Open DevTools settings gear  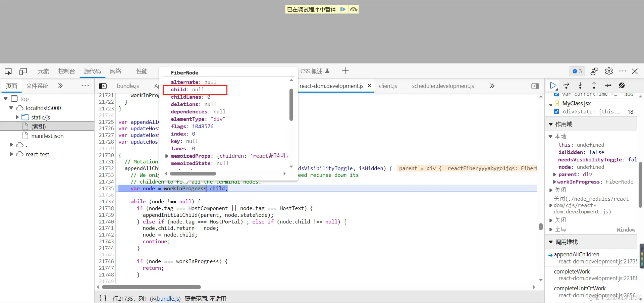(x=609, y=71)
